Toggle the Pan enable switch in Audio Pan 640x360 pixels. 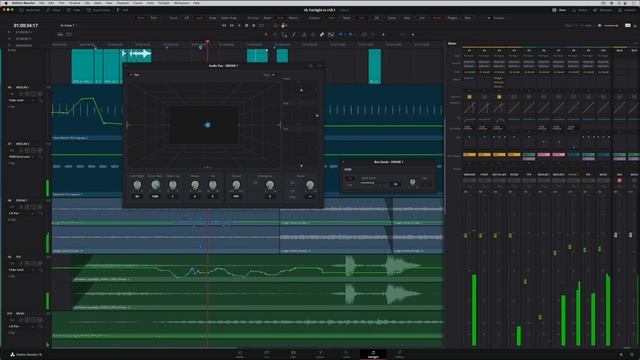click(131, 75)
